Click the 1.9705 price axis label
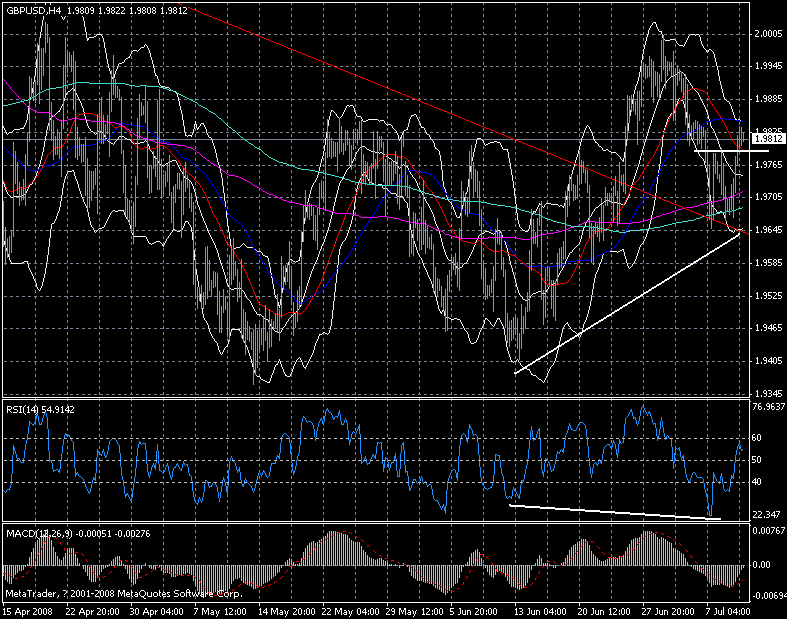 click(768, 197)
